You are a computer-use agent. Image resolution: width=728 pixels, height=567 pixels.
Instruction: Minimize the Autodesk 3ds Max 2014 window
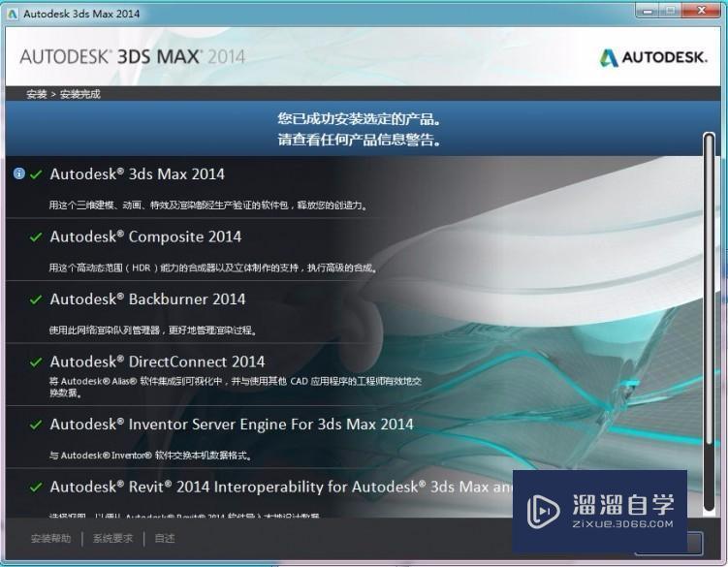pyautogui.click(x=648, y=11)
